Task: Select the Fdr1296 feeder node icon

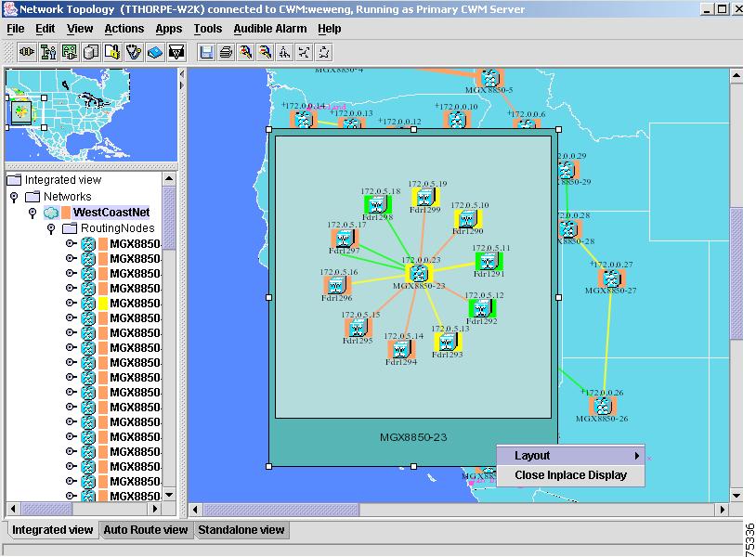Action: [x=336, y=286]
